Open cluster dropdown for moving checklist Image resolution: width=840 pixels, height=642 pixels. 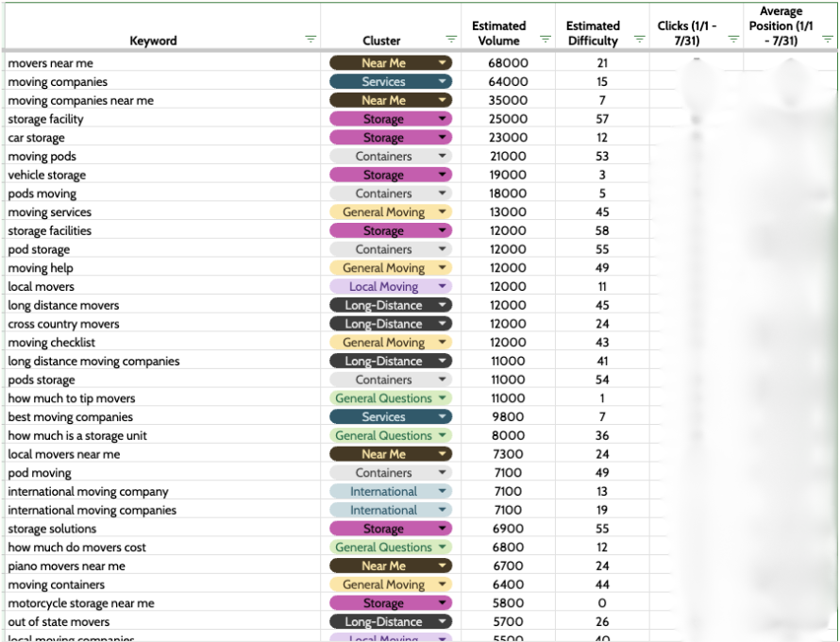[x=442, y=342]
